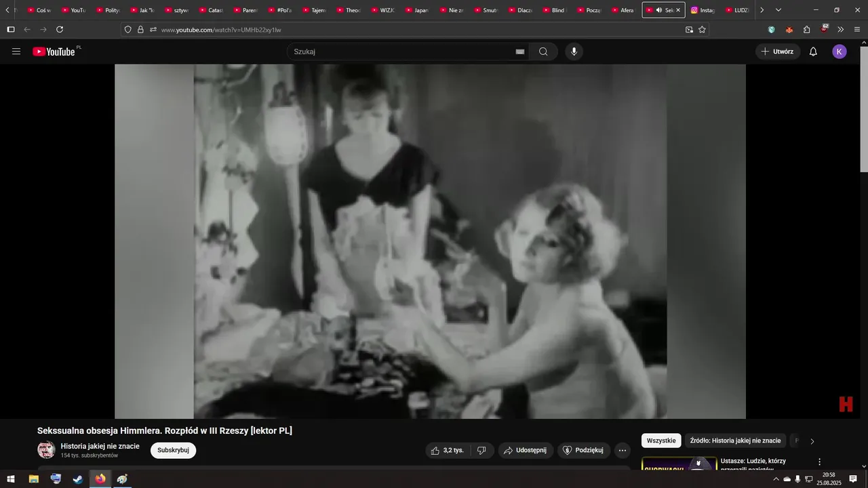Open Firefox application menu
This screenshot has height=488, width=868.
pos(857,29)
